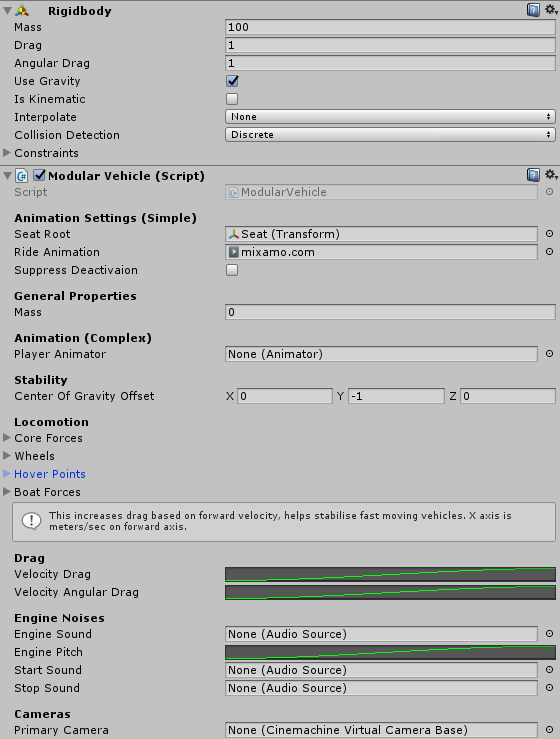
Task: Click the C# script icon of Modular Vehicle
Action: [x=22, y=176]
